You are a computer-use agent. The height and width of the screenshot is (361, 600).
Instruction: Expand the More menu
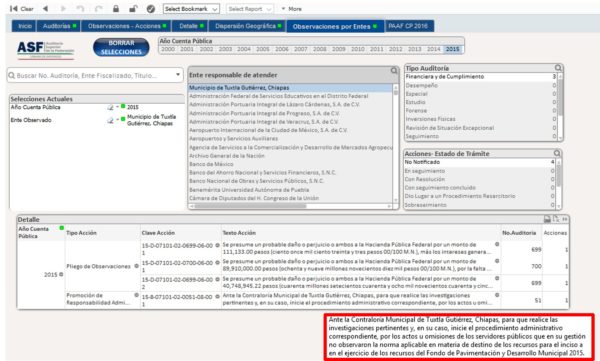click(292, 8)
